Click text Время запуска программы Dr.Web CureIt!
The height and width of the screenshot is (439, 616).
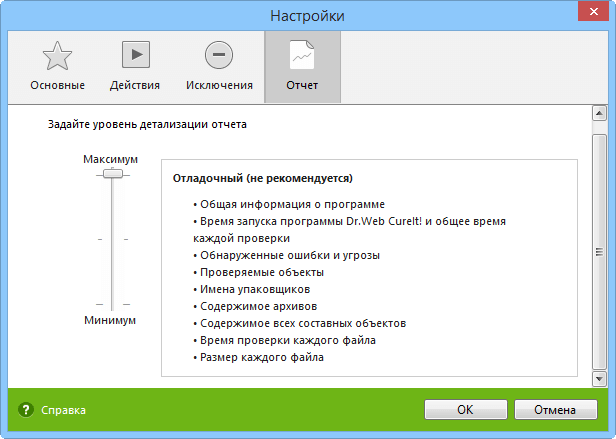[311, 221]
